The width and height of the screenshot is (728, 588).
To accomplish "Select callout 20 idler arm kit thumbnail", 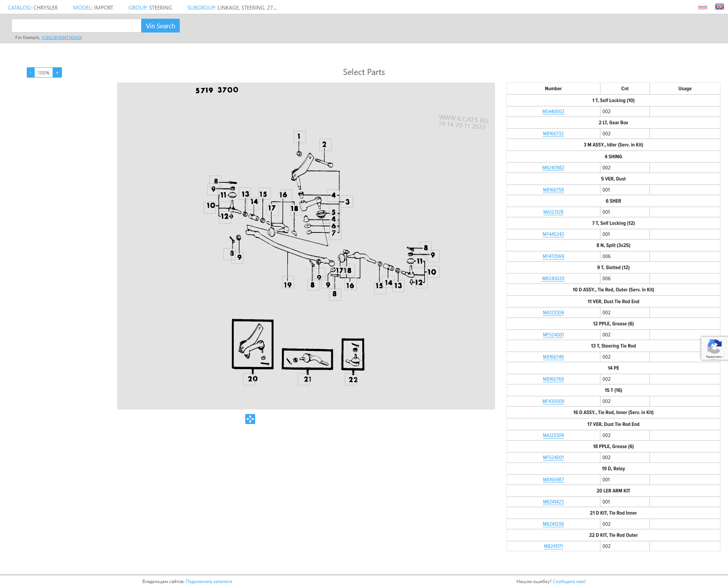I will pos(252,344).
